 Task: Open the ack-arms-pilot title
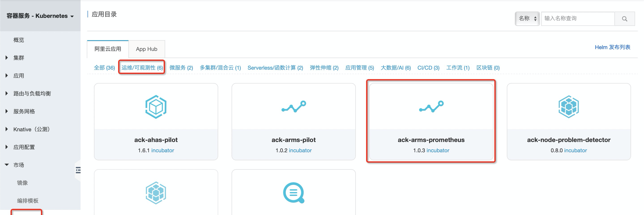294,140
